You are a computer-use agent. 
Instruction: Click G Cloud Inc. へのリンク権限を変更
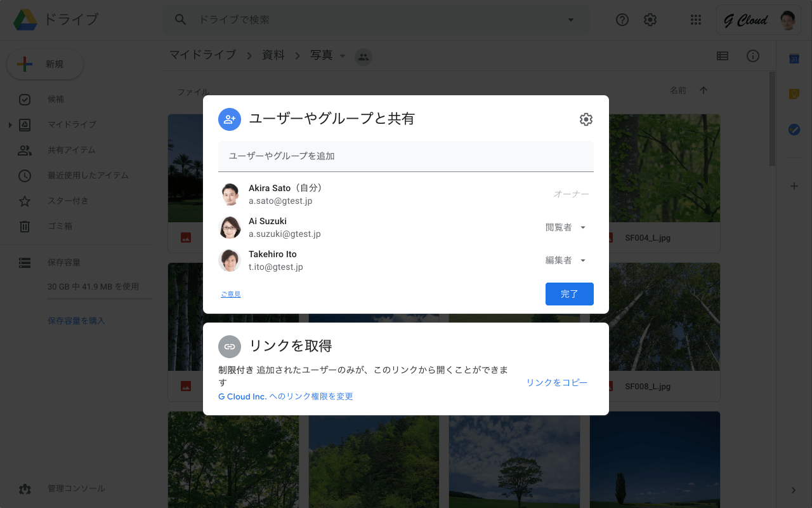[x=285, y=396]
